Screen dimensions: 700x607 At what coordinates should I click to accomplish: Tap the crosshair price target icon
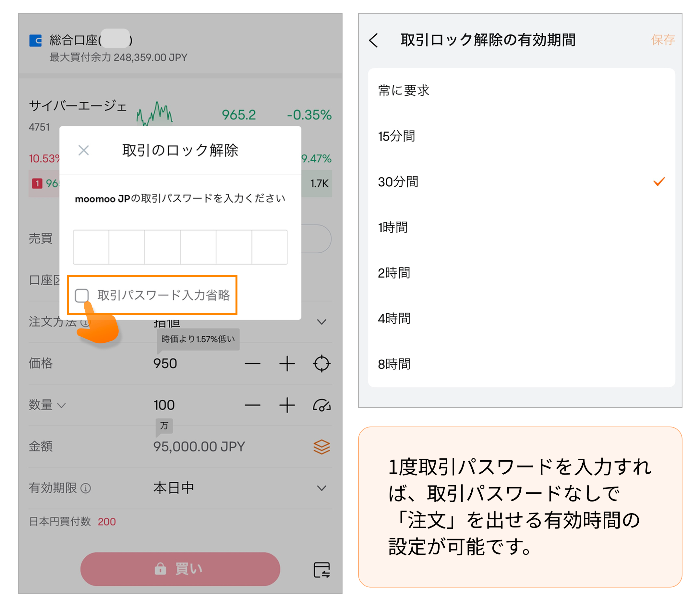(321, 364)
